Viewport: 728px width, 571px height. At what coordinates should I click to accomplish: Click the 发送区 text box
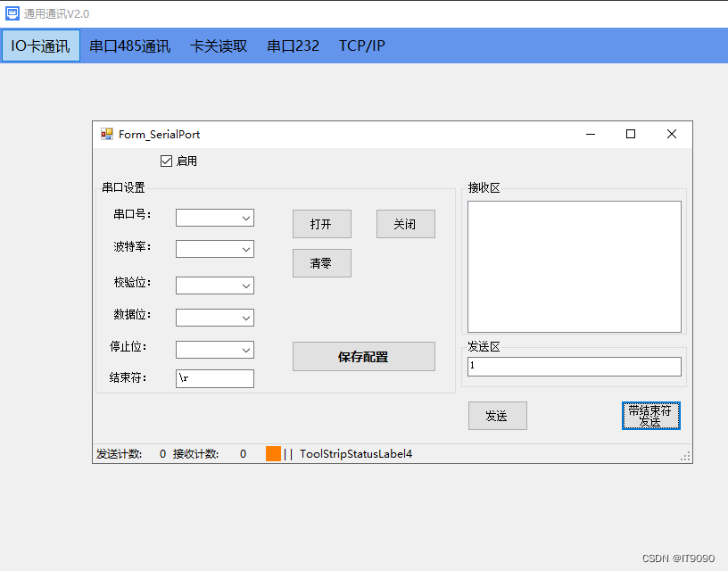click(x=575, y=367)
